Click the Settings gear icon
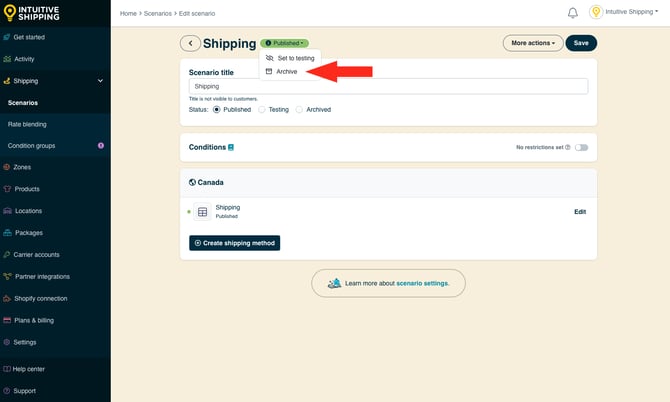The height and width of the screenshot is (402, 670). (x=7, y=342)
